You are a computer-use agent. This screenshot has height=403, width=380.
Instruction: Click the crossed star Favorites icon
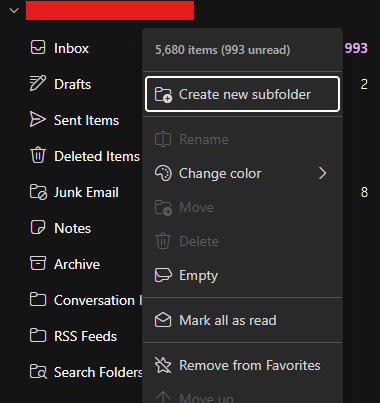pyautogui.click(x=163, y=365)
